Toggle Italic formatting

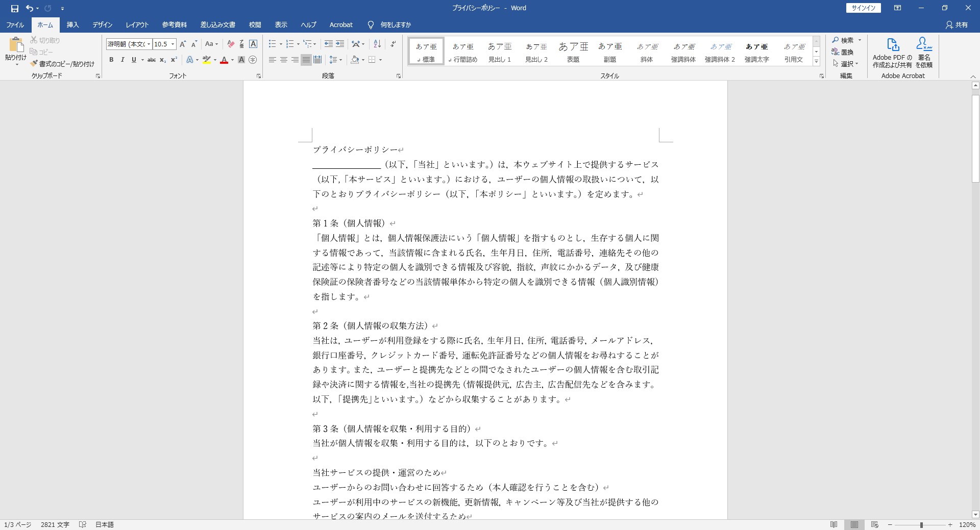(122, 60)
